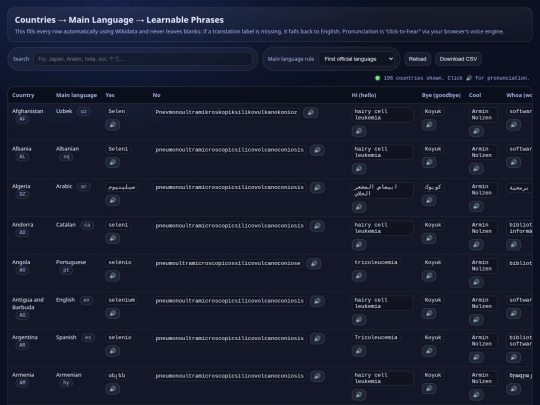Image resolution: width=540 pixels, height=405 pixels.
Task: Play pronunciation for Angola's 'tricoleucemia' phrase
Action: click(x=359, y=276)
